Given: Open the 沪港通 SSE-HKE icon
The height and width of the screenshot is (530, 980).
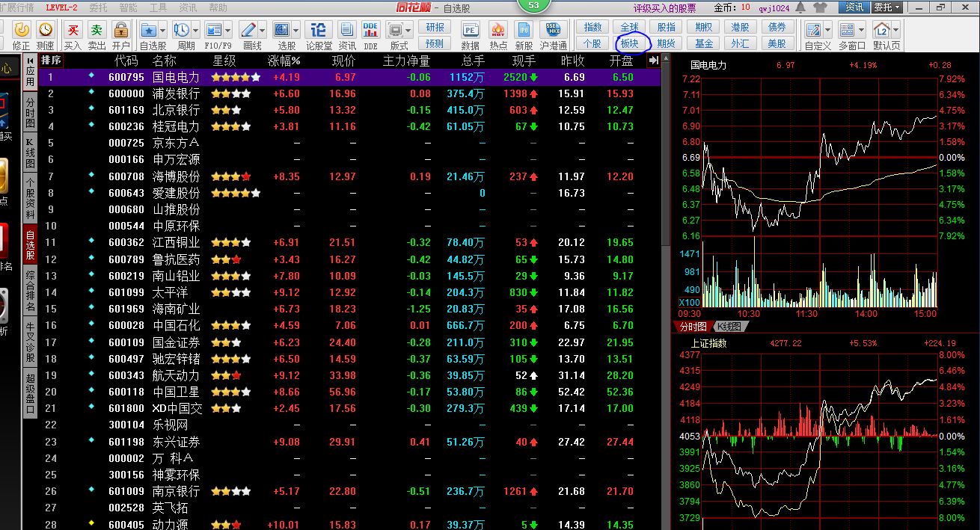Looking at the screenshot, I should 553,30.
